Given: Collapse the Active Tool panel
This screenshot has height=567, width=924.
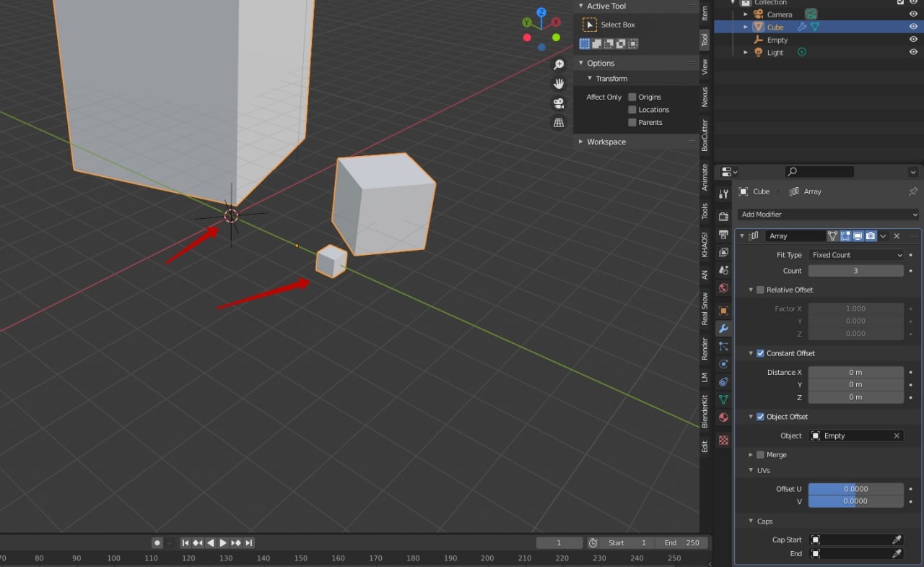Looking at the screenshot, I should tap(581, 6).
